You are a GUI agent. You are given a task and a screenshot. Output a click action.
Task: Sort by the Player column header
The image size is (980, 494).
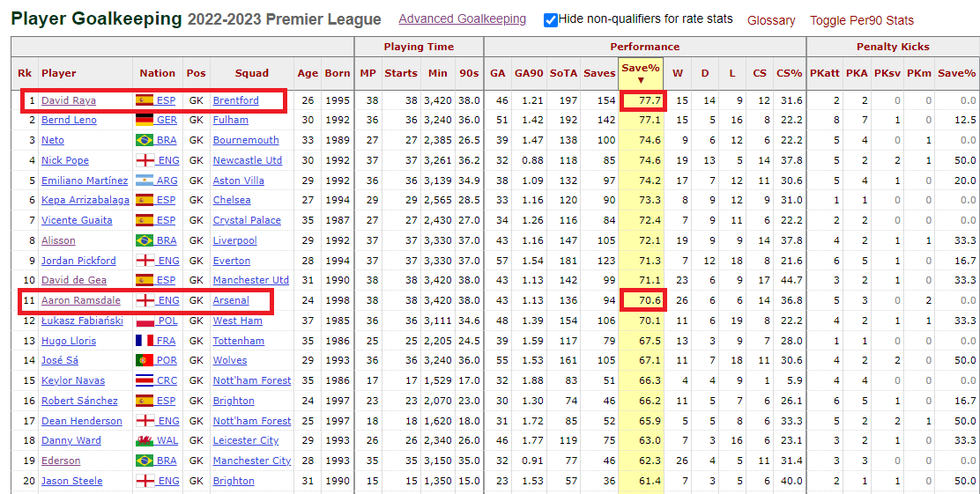[59, 73]
